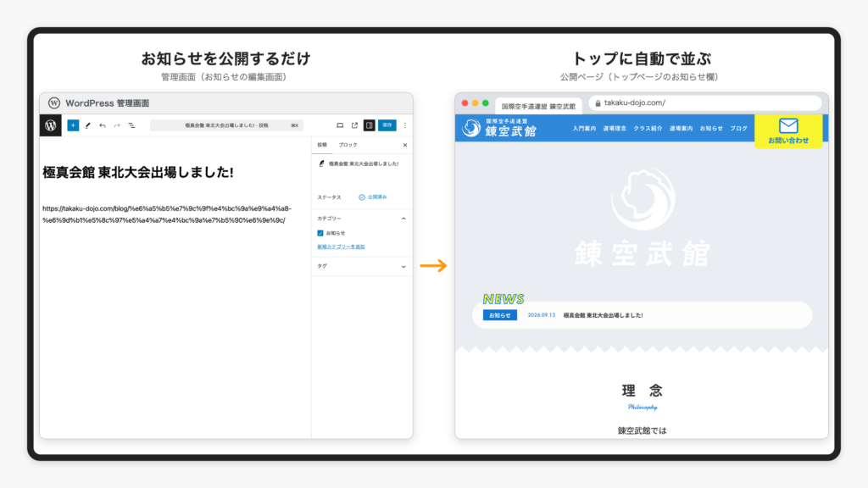Click the 新規カテゴリーを追加 link
The height and width of the screenshot is (488, 868).
[x=341, y=247]
